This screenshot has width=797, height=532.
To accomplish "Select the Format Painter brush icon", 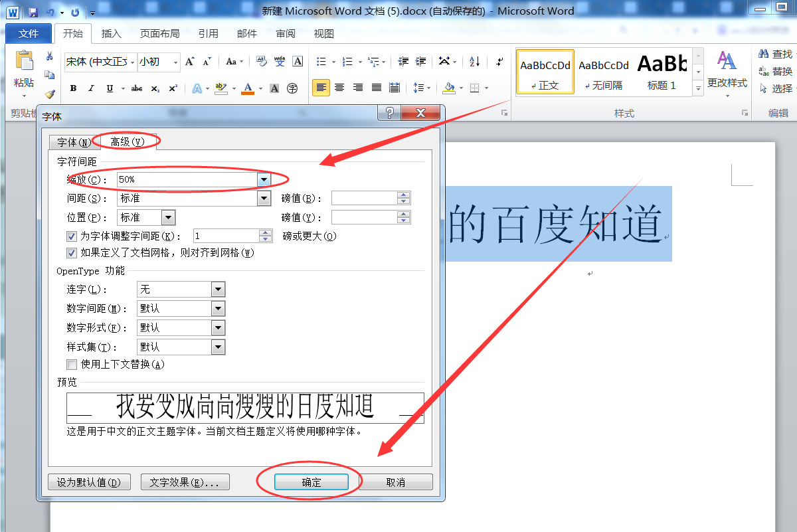I will [49, 94].
